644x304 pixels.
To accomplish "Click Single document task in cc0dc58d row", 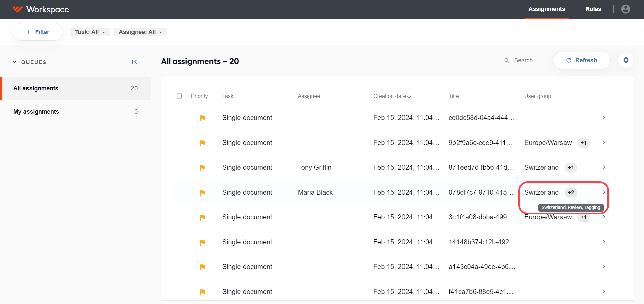I will (247, 118).
